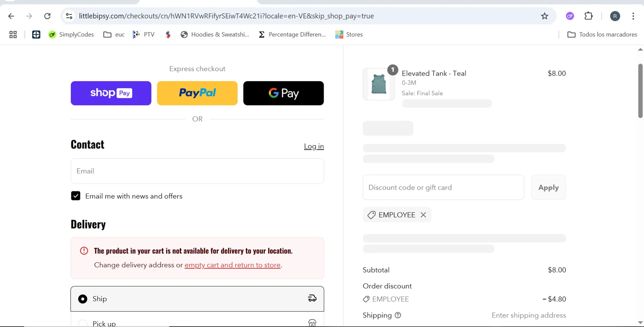Focus the Discount code or gift card field

[444, 188]
